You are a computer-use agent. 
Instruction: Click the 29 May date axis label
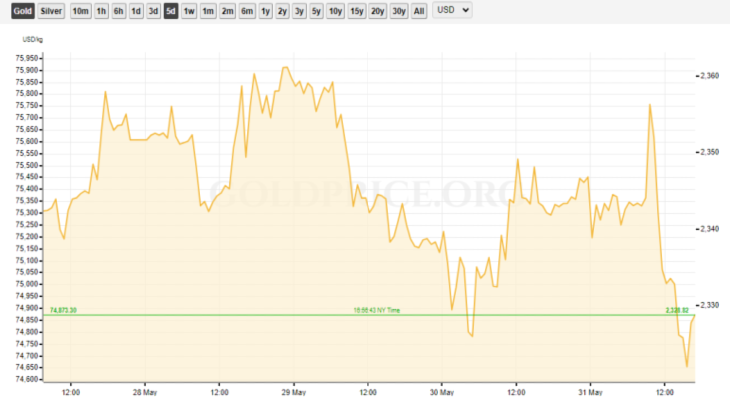coord(294,392)
